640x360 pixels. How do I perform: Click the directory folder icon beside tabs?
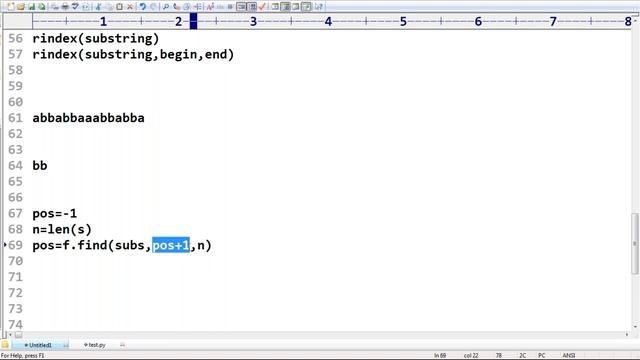click(5, 344)
